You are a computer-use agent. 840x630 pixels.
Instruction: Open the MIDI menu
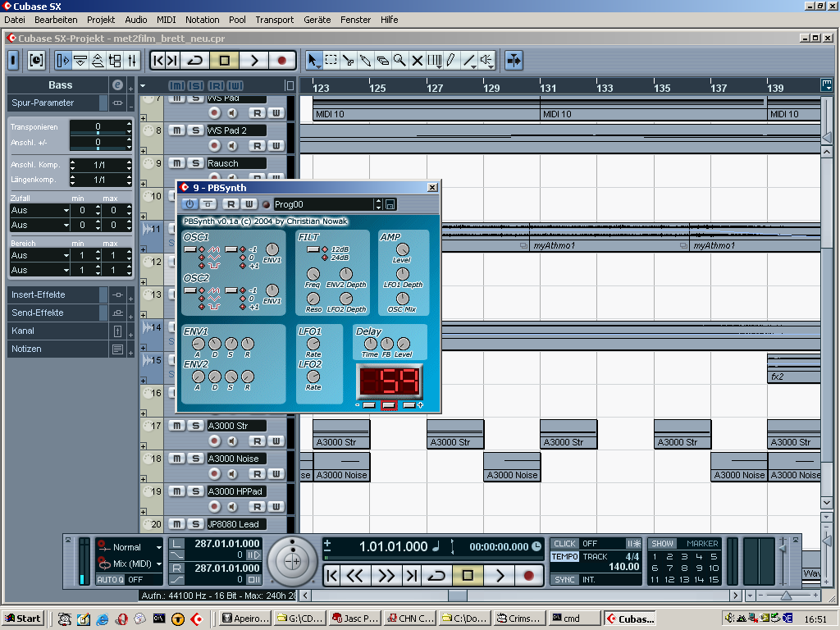[166, 20]
